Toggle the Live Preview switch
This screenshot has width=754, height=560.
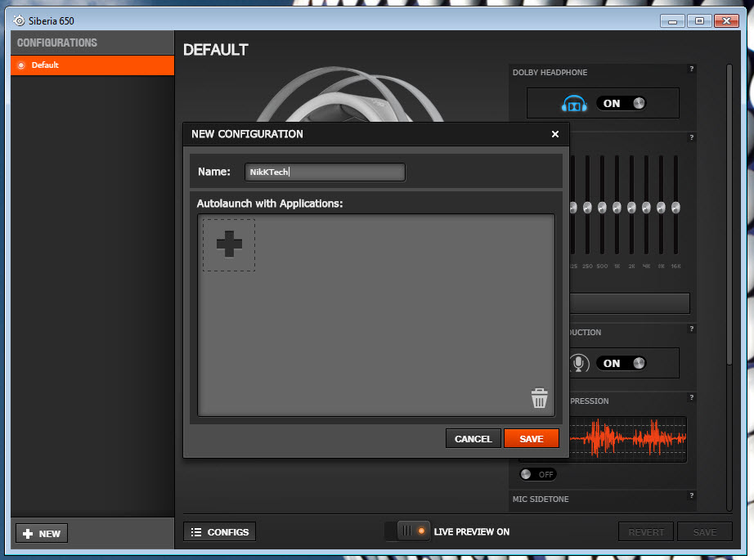pyautogui.click(x=407, y=531)
